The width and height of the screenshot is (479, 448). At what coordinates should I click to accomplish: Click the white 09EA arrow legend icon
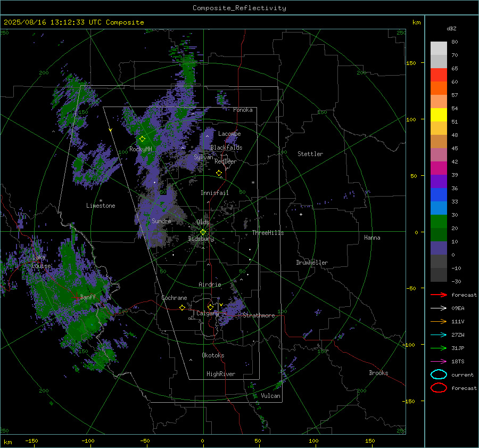pos(439,308)
